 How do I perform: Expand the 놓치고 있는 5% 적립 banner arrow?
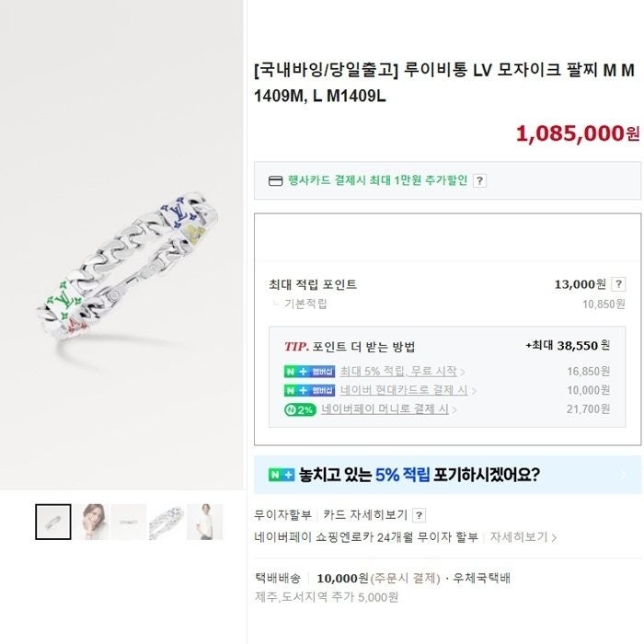pyautogui.click(x=623, y=475)
